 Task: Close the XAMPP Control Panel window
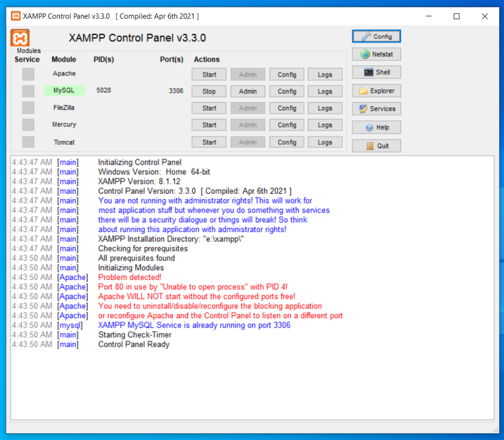tap(485, 16)
